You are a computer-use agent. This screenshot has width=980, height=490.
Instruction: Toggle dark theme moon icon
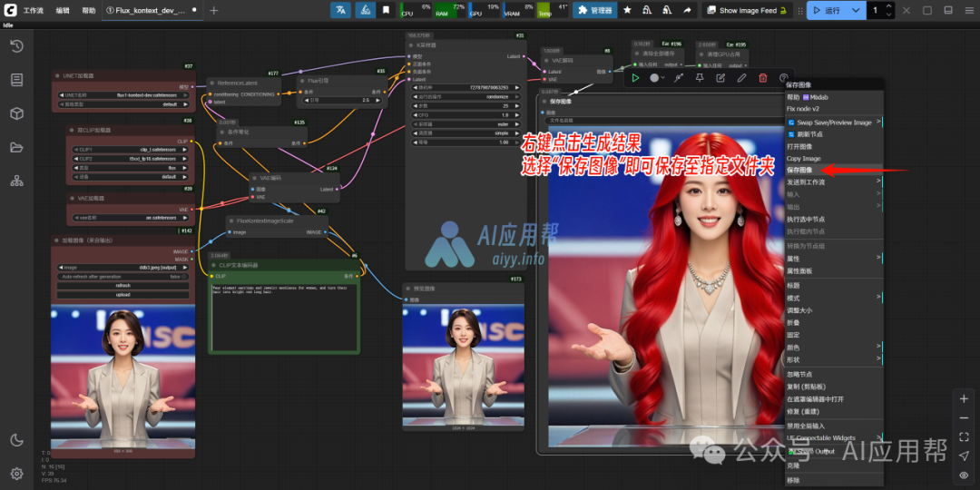coord(16,440)
